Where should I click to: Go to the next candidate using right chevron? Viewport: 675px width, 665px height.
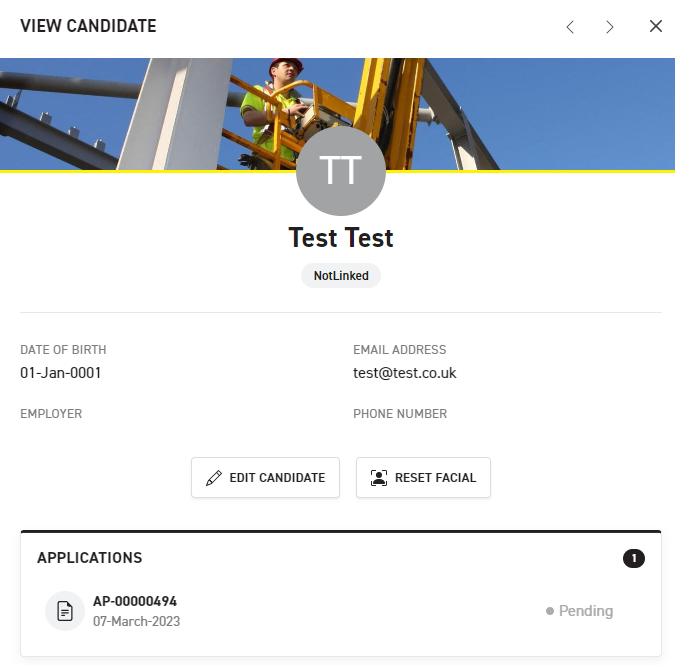[610, 27]
